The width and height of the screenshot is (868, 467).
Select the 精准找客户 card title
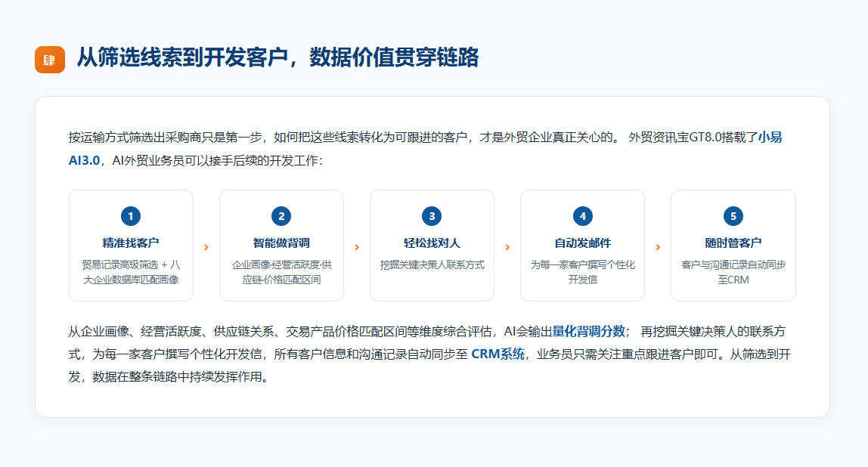(131, 243)
